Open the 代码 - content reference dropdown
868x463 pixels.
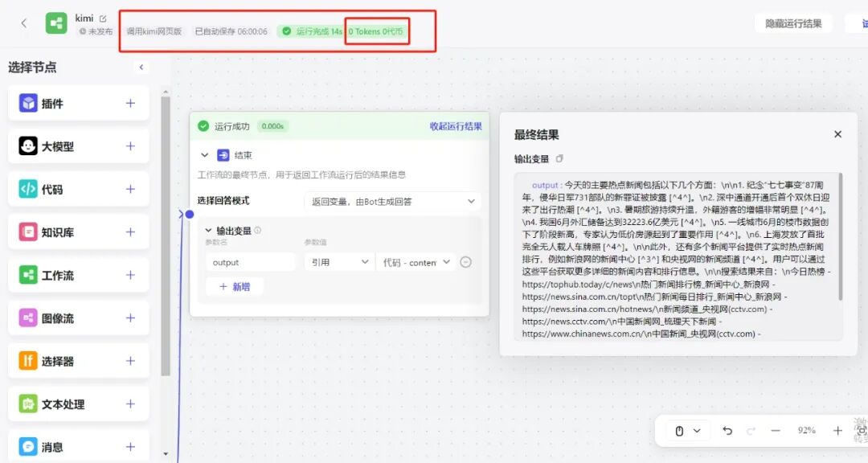[x=416, y=262]
